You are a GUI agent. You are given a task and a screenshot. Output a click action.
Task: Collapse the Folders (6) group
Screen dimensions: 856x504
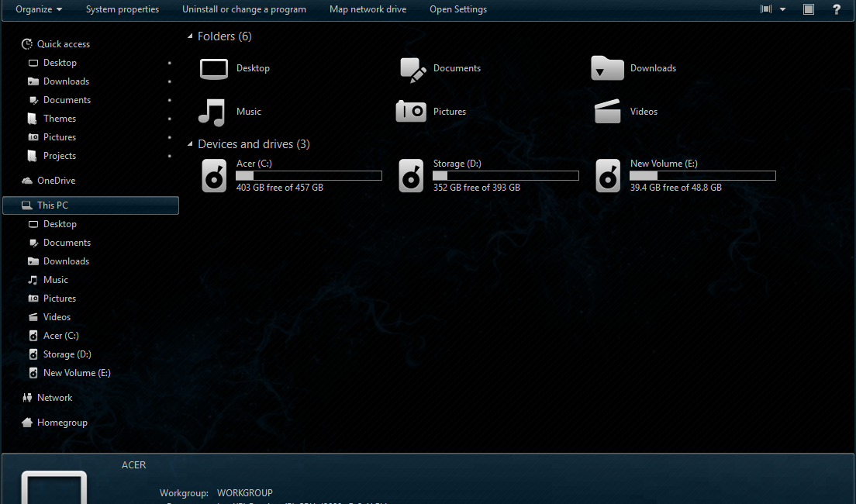coord(191,36)
